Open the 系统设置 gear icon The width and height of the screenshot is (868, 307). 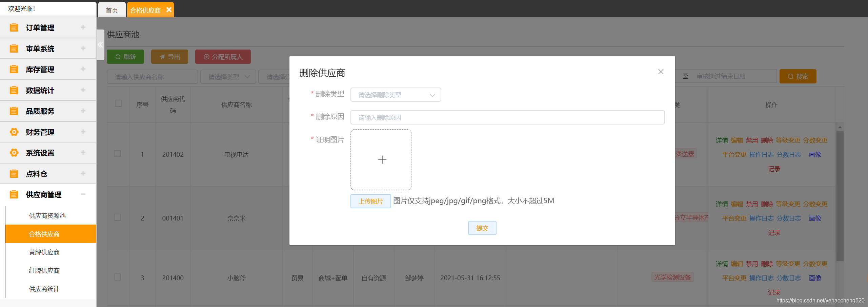point(14,153)
